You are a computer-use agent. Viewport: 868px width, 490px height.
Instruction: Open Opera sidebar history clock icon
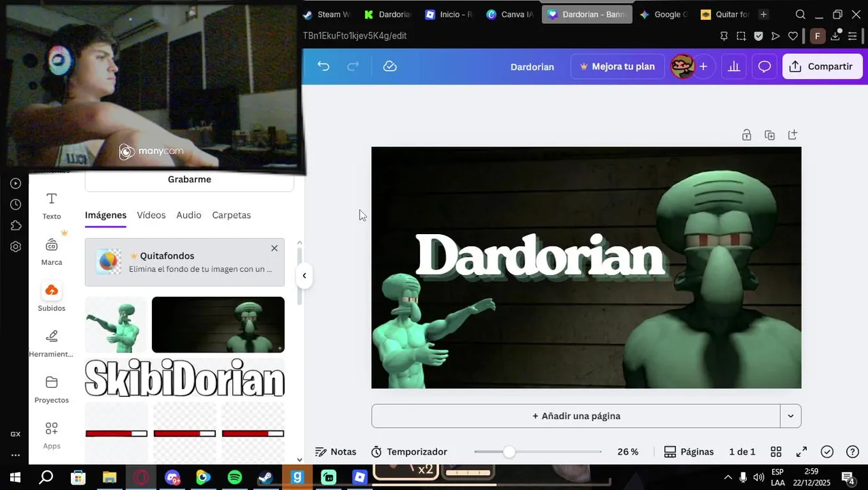click(16, 205)
